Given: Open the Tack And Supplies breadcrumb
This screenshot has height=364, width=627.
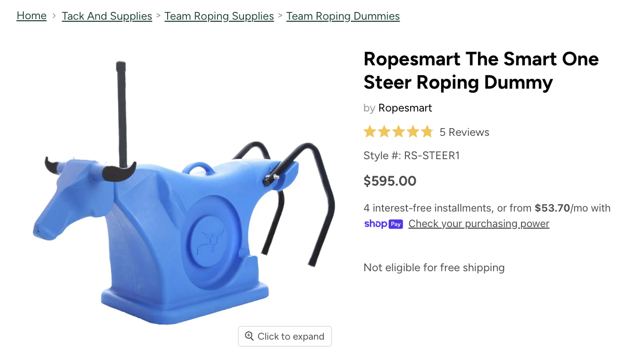Looking at the screenshot, I should click(x=106, y=16).
